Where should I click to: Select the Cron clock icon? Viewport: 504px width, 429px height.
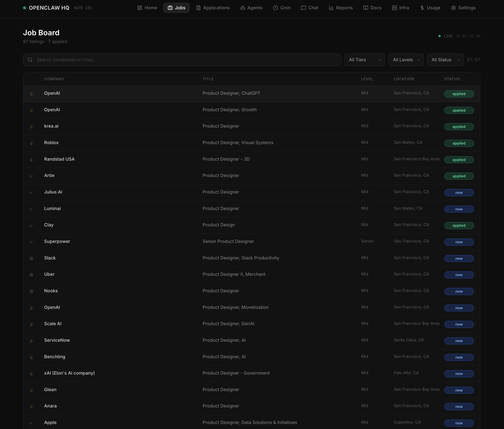click(275, 8)
